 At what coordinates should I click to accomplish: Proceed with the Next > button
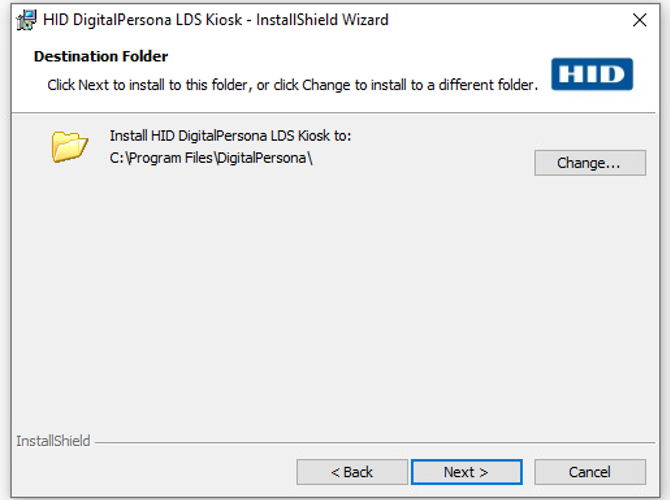point(466,472)
